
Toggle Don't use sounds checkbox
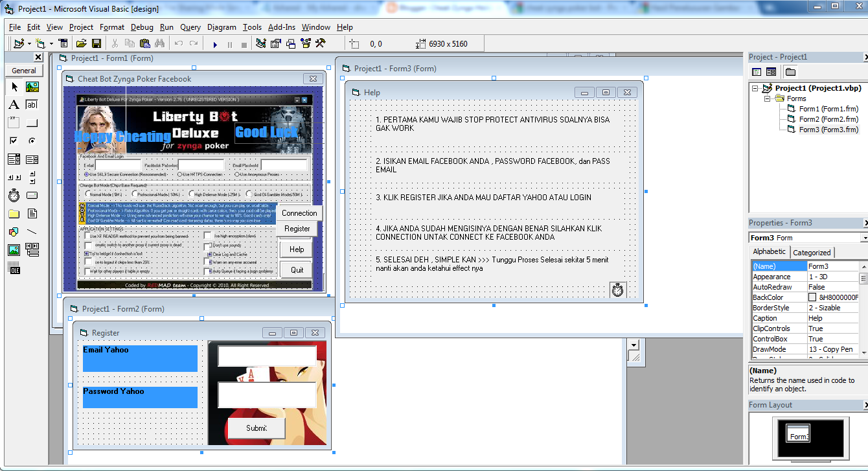point(207,246)
